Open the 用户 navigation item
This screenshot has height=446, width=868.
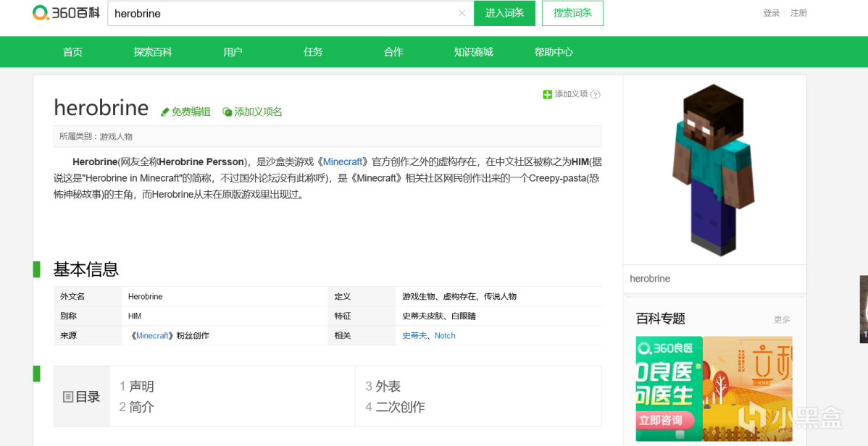point(233,52)
